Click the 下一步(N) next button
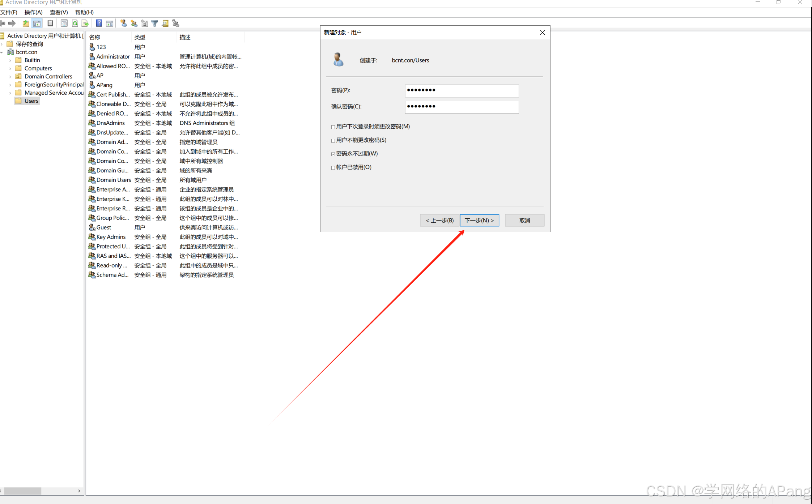Screen dimensions: 812x504 (x=479, y=221)
